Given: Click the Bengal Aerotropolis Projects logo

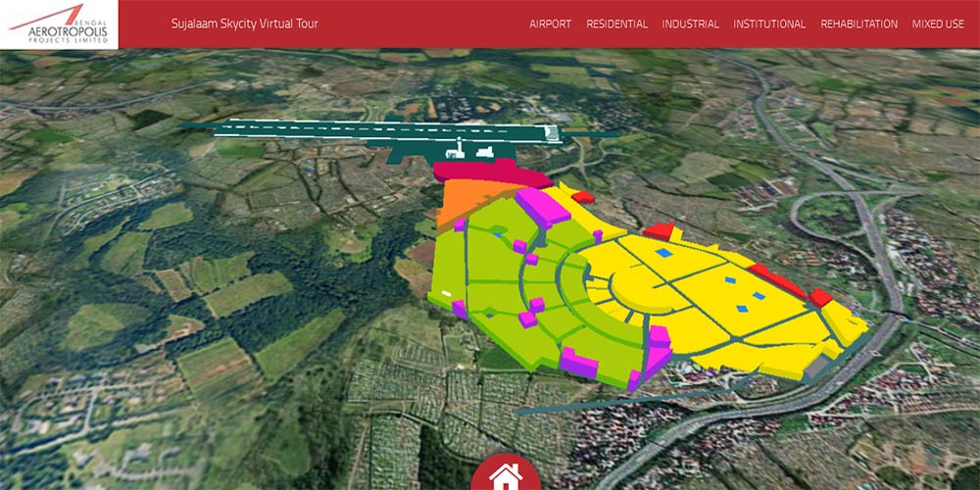Looking at the screenshot, I should 59,24.
